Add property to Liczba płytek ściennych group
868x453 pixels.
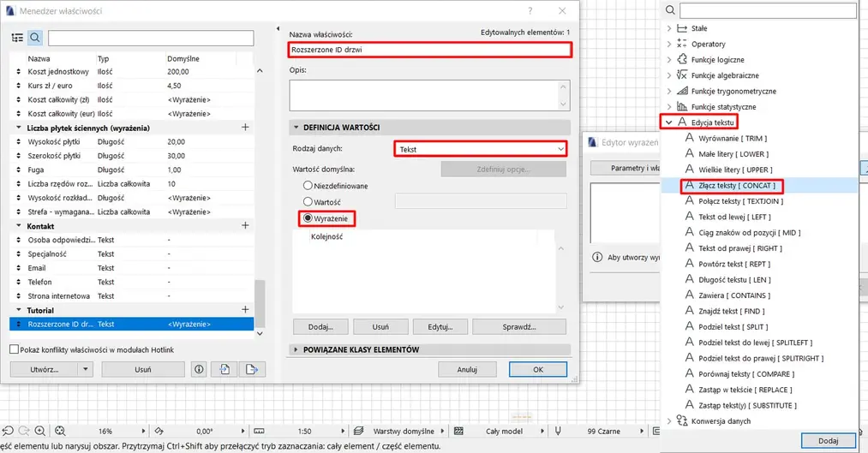point(245,128)
